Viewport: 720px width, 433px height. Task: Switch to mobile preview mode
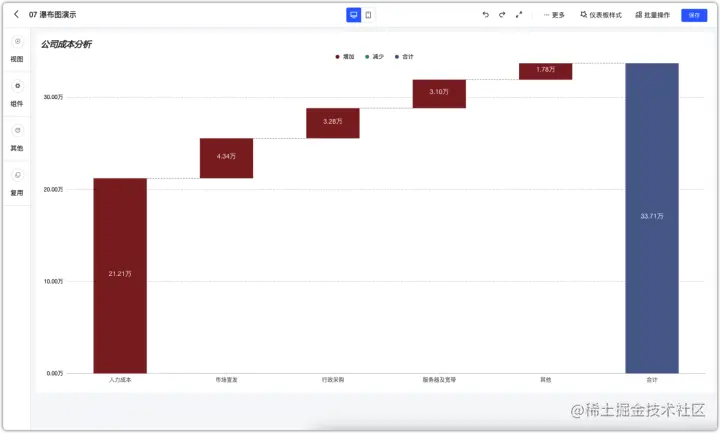pyautogui.click(x=368, y=15)
